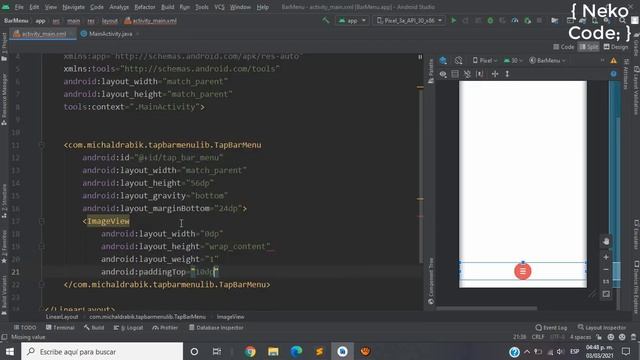
Task: Click the Make Project hammer icon
Action: click(x=325, y=20)
